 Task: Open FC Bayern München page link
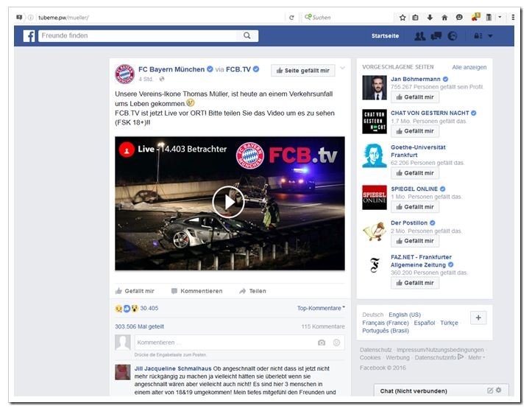pos(171,69)
